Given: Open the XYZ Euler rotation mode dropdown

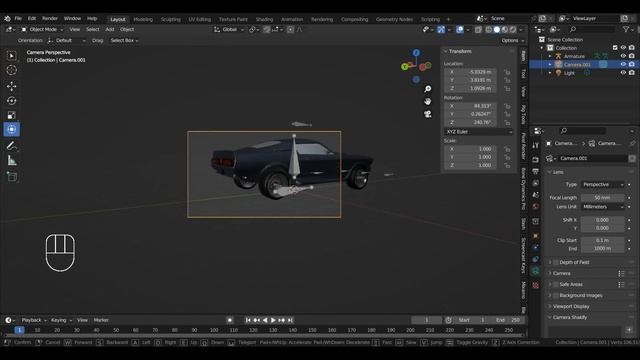Looking at the screenshot, I should pyautogui.click(x=478, y=132).
